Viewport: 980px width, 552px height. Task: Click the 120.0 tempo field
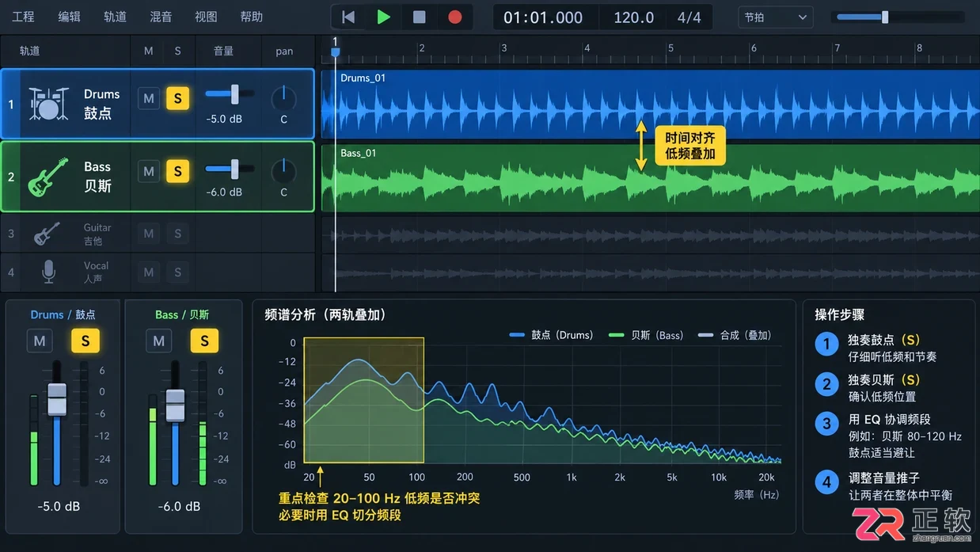634,17
